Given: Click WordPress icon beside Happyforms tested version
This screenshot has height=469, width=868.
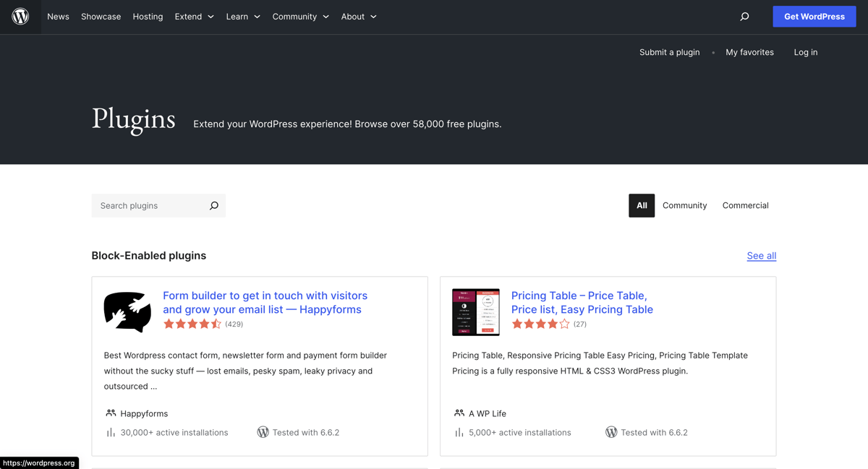Looking at the screenshot, I should pyautogui.click(x=263, y=432).
